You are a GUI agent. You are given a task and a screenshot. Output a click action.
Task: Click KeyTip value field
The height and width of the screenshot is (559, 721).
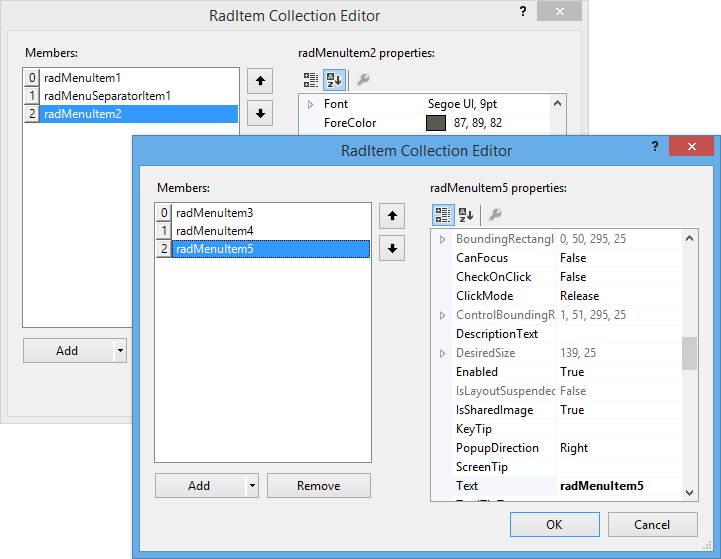click(619, 429)
